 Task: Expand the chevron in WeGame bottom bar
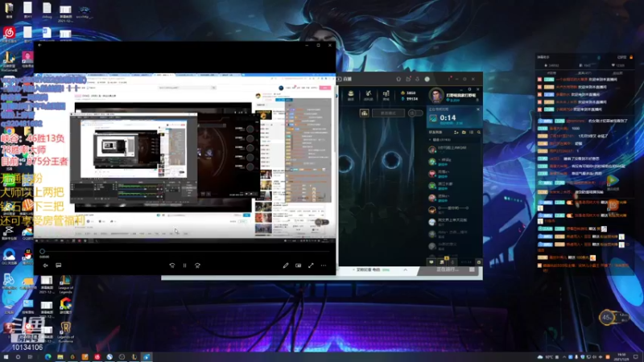406,269
